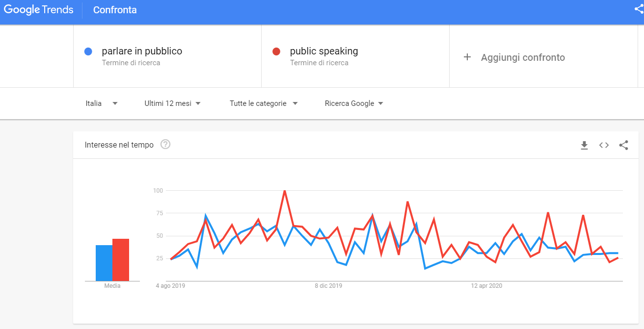Viewport: 644px width, 329px height.
Task: Expand the Ultimi 12 mesi time dropdown
Action: click(x=173, y=103)
